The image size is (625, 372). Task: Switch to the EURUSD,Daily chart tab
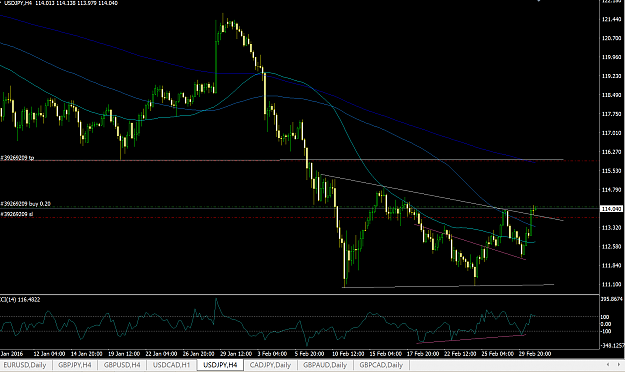point(25,365)
